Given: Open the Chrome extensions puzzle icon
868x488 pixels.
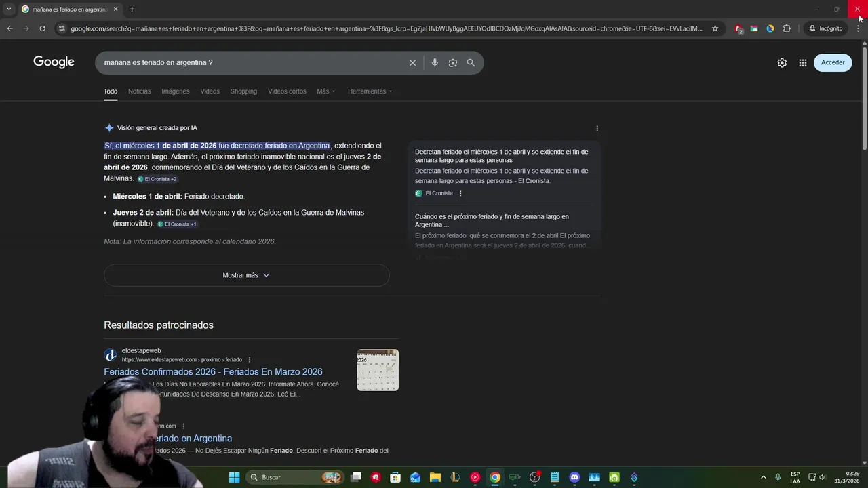Looking at the screenshot, I should click(787, 28).
